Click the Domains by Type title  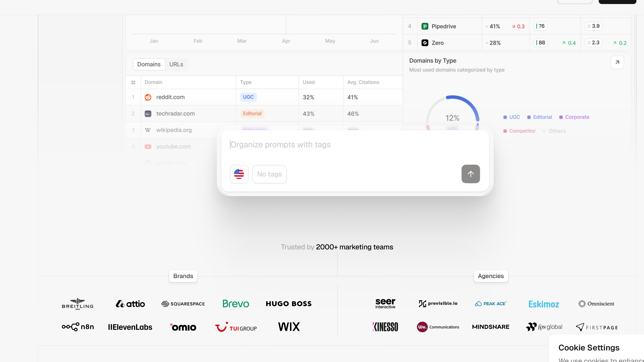(x=433, y=61)
